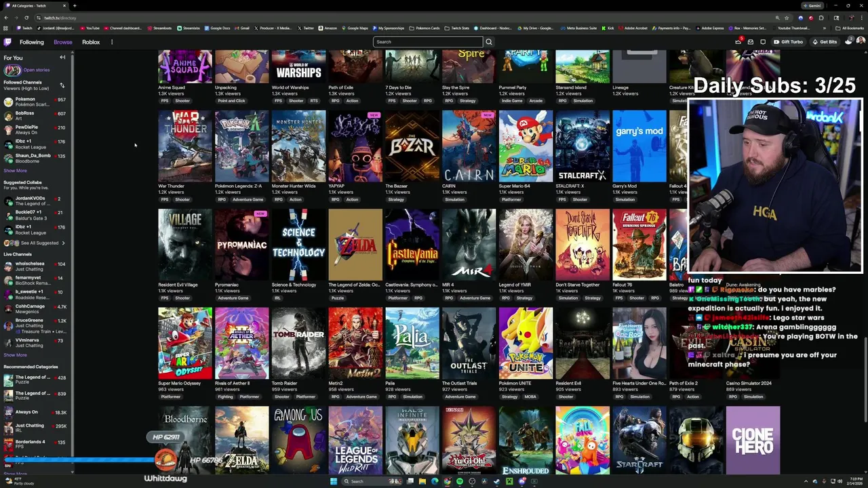This screenshot has height=488, width=868.
Task: Open the three-dot More menu
Action: click(x=112, y=42)
